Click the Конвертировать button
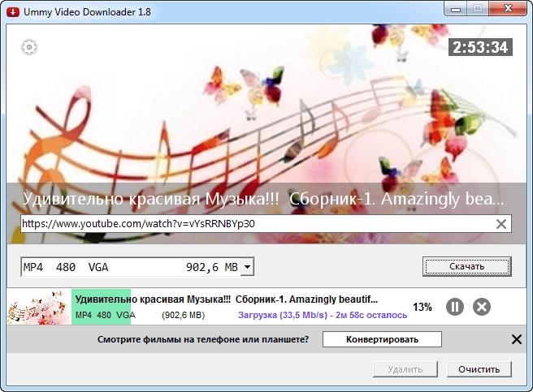 [x=382, y=339]
